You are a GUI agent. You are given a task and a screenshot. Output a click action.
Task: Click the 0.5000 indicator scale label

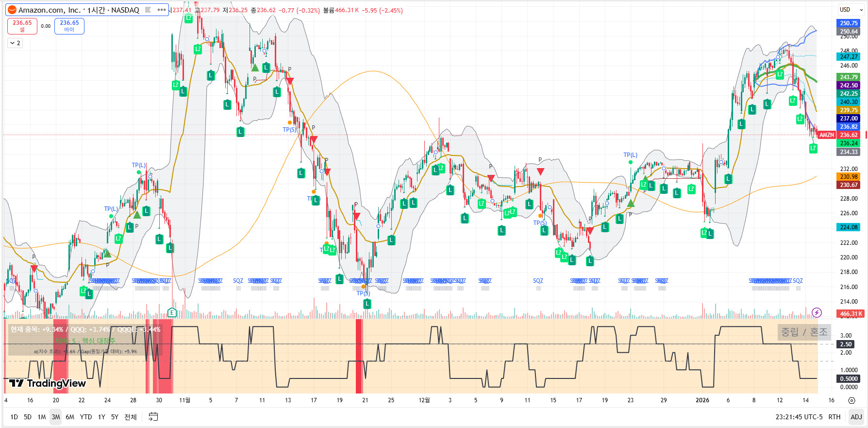coord(849,379)
